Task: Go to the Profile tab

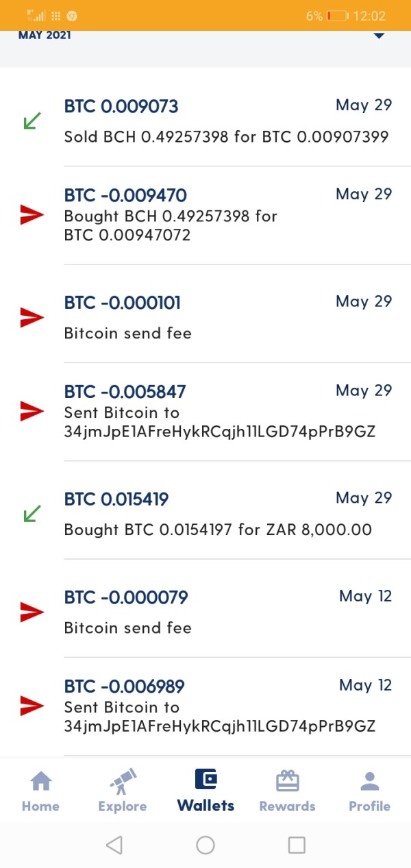Action: 370,781
